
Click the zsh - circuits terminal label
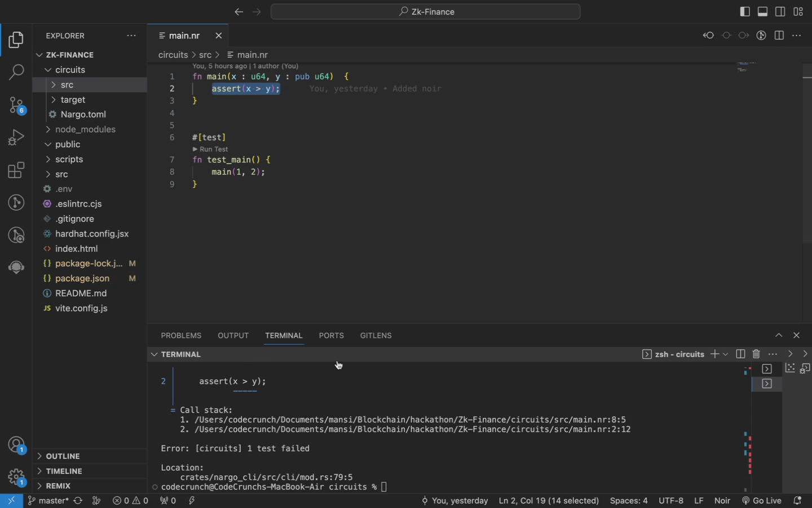click(674, 354)
